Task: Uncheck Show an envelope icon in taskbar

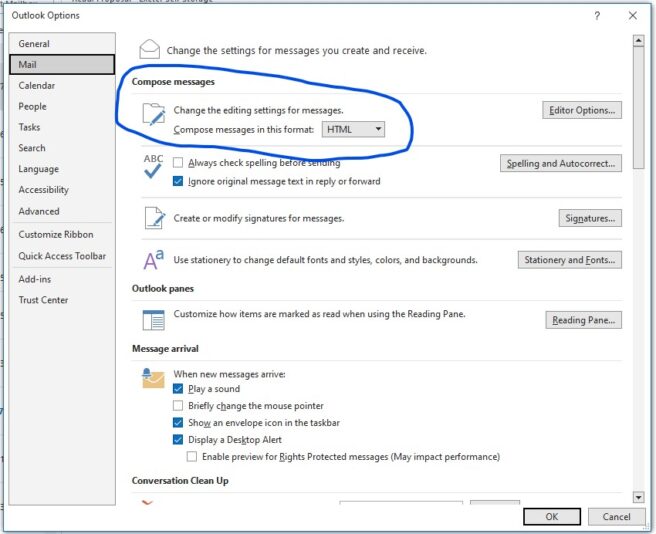Action: tap(178, 423)
